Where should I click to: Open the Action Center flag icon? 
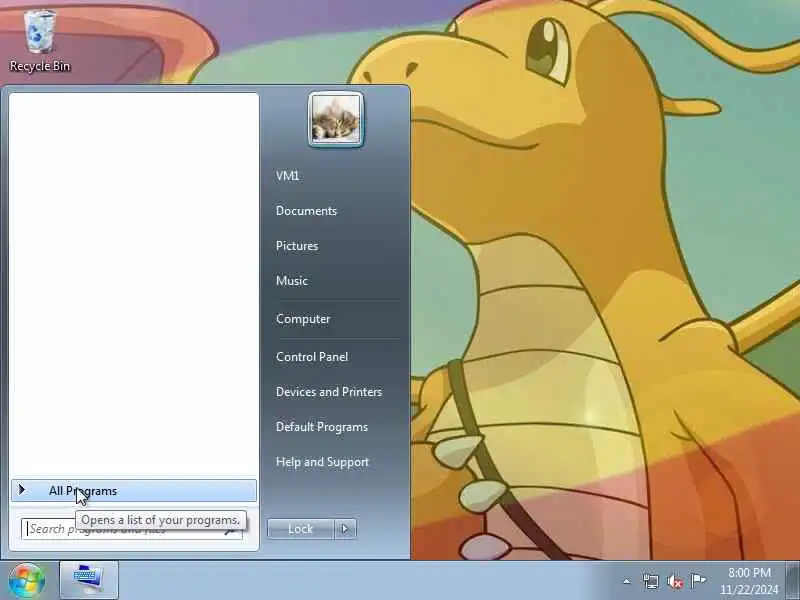[x=698, y=581]
